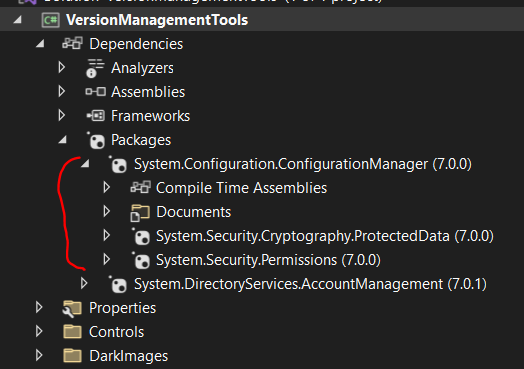Screen dimensions: 524x369
Task: Expand the Assemblies node
Action: 61,91
